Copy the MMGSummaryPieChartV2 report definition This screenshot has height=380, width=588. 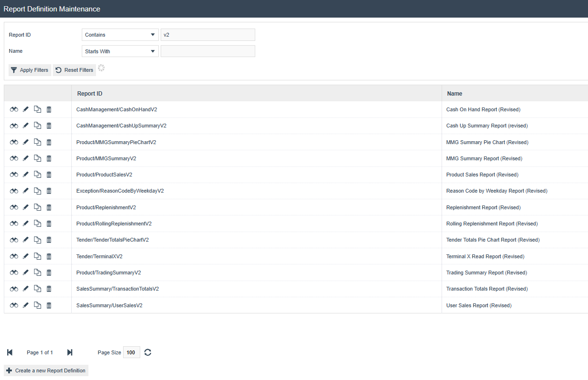pos(38,142)
